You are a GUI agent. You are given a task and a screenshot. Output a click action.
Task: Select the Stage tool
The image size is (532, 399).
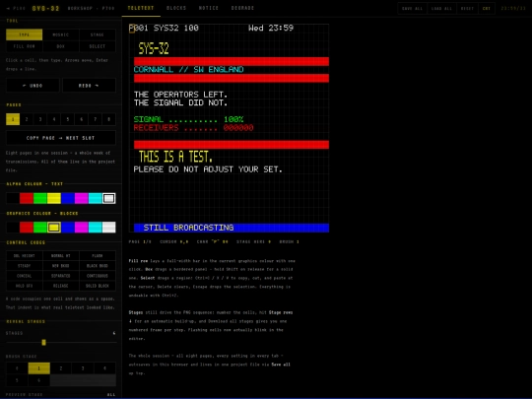click(x=98, y=34)
